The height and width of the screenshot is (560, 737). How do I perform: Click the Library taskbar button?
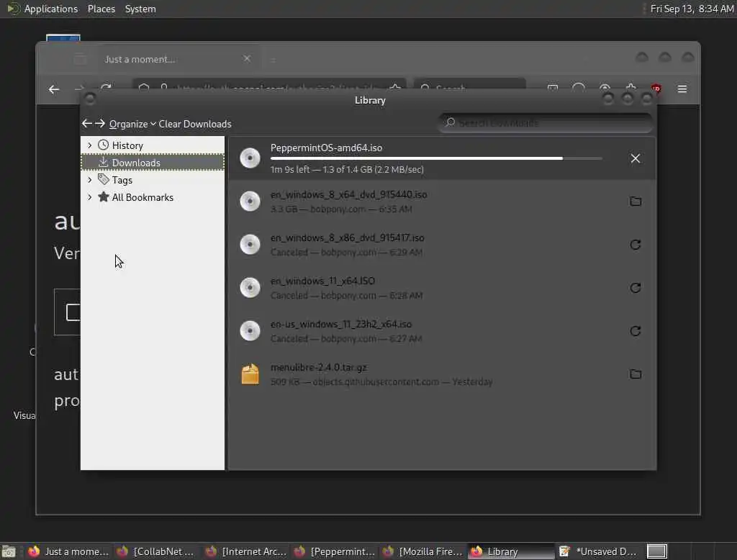pyautogui.click(x=512, y=551)
